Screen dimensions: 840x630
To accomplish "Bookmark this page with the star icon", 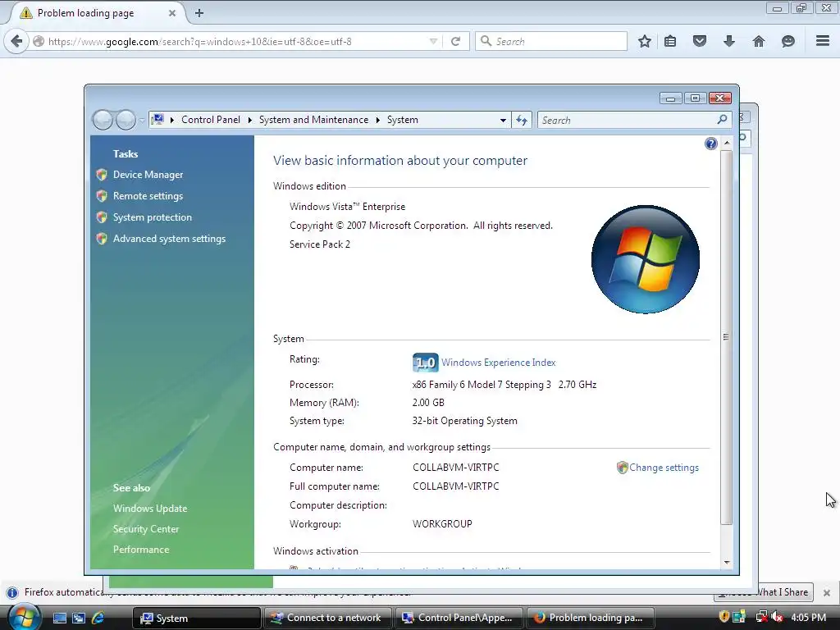I will point(645,41).
